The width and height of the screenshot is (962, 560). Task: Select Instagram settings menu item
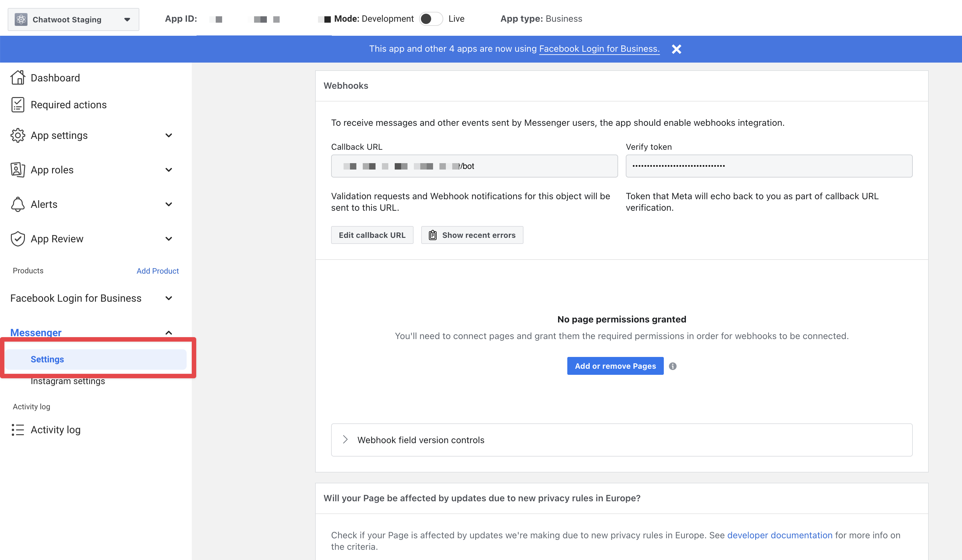coord(68,381)
